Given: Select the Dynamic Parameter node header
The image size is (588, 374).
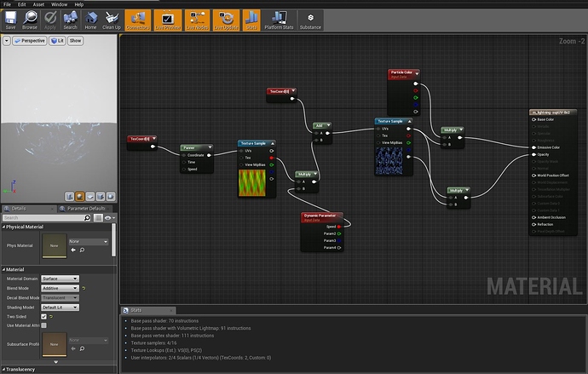Looking at the screenshot, I should 322,217.
